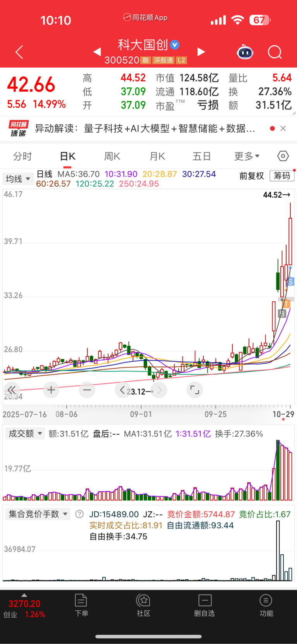Open chart settings hexagon icon
Image resolution: width=297 pixels, height=644 pixels.
283,156
